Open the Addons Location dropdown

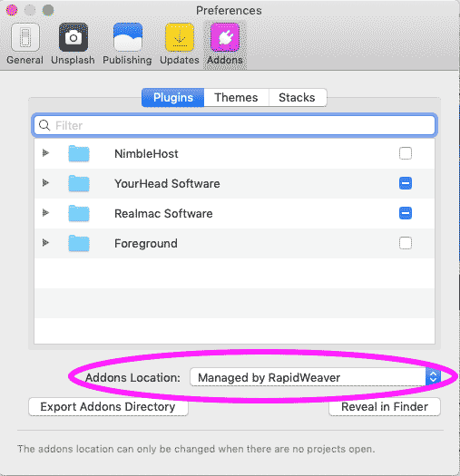[316, 377]
